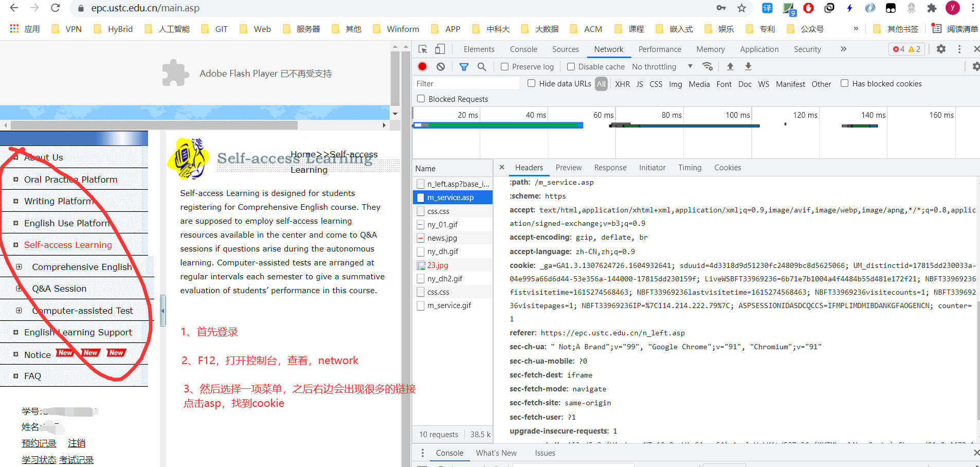
Task: Open the Preview tab of the request
Action: point(569,167)
